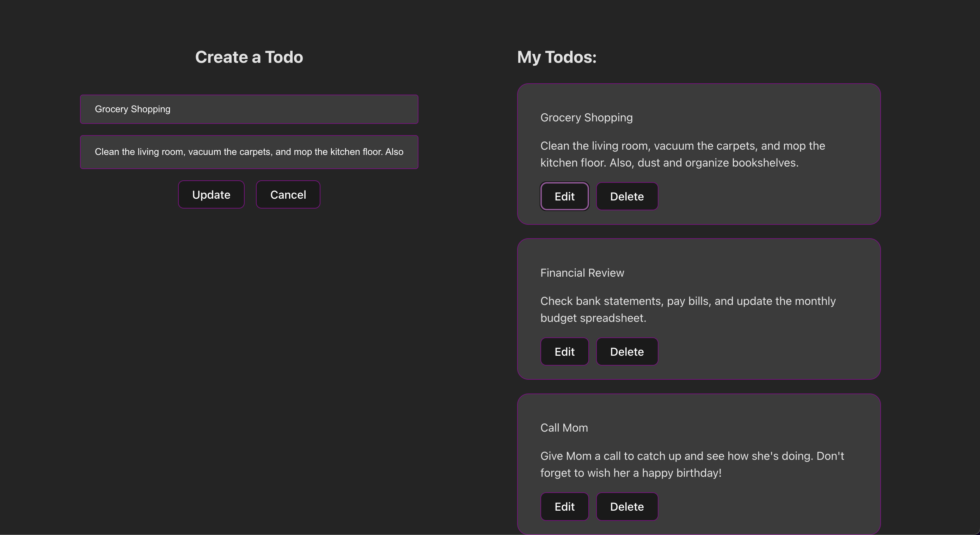Edit the Call Mom todo
The image size is (980, 535).
564,506
